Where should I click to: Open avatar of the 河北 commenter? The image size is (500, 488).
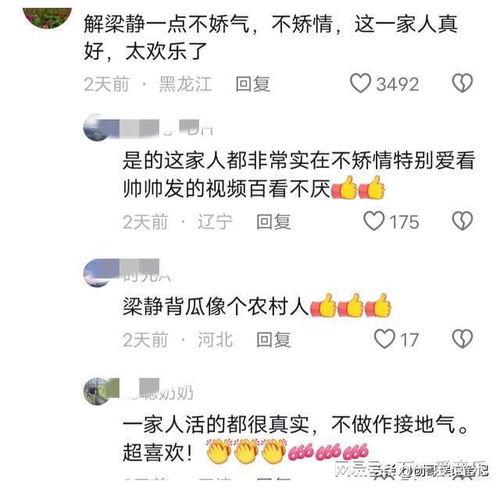(x=97, y=272)
